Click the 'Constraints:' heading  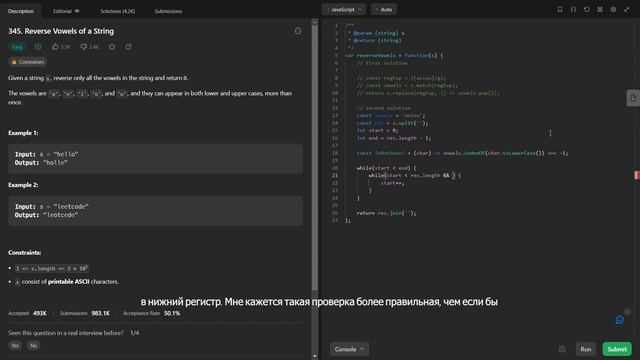24,253
